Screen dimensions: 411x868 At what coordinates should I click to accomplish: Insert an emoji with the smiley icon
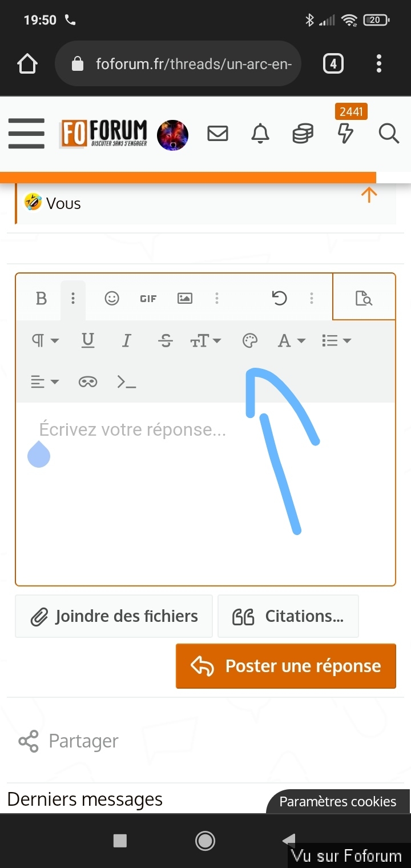(x=112, y=298)
